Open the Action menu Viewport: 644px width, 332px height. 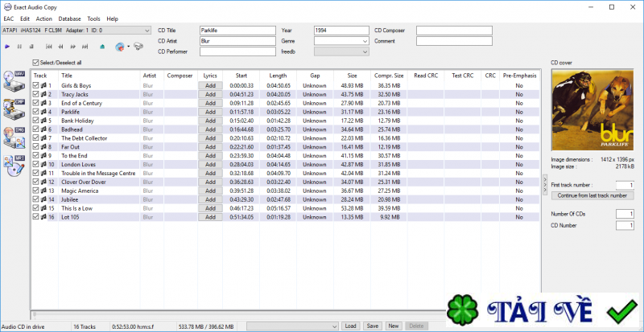coord(44,18)
